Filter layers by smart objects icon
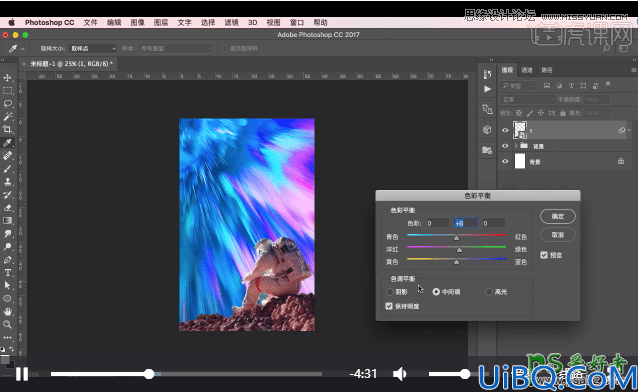638x392 pixels. (x=595, y=86)
